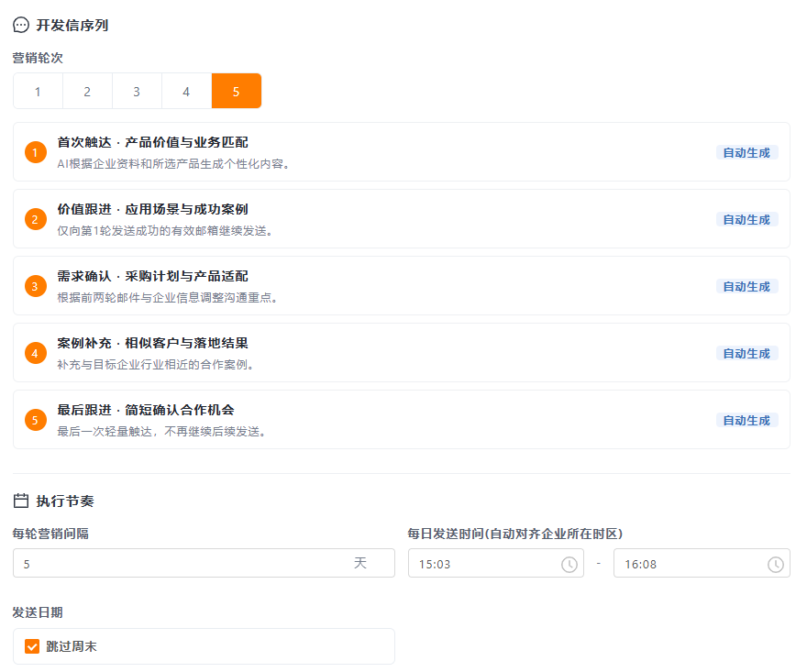
Task: Focus the 15:03 start time input
Action: (496, 563)
